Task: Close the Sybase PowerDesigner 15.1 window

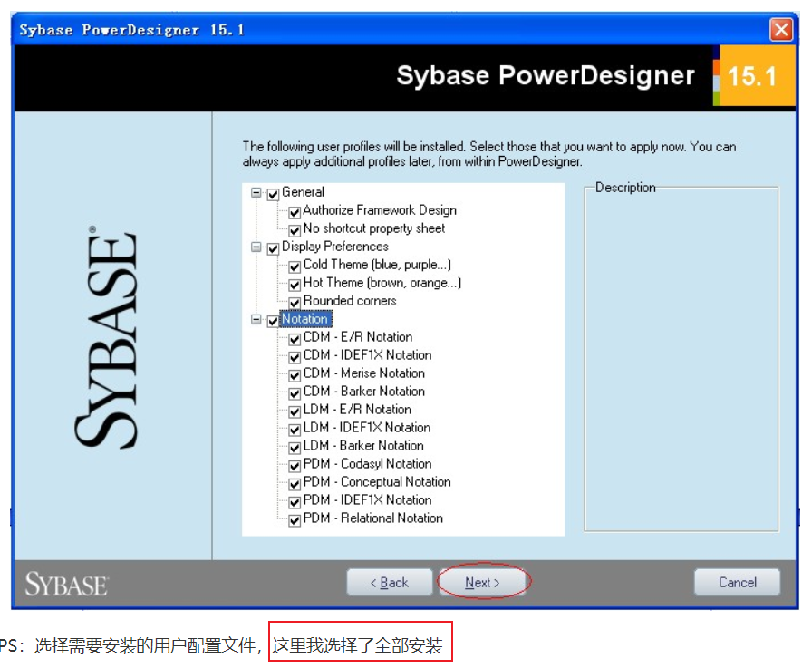Action: [781, 29]
